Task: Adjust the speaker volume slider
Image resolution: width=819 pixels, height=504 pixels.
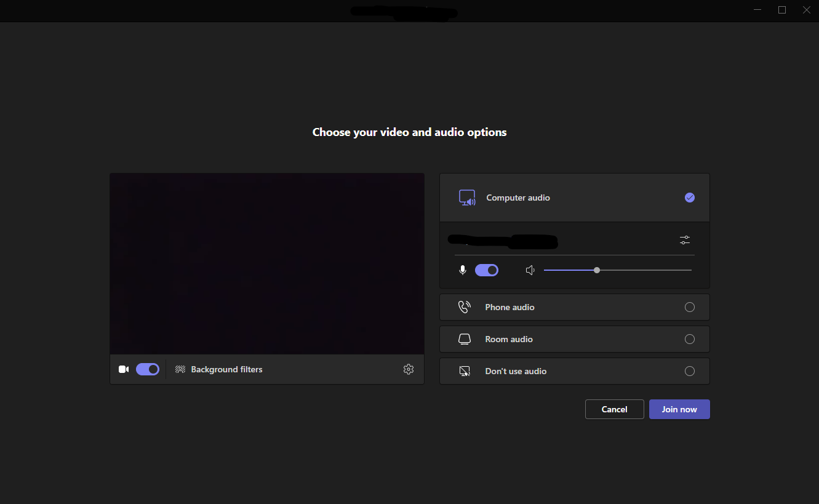Action: (596, 270)
